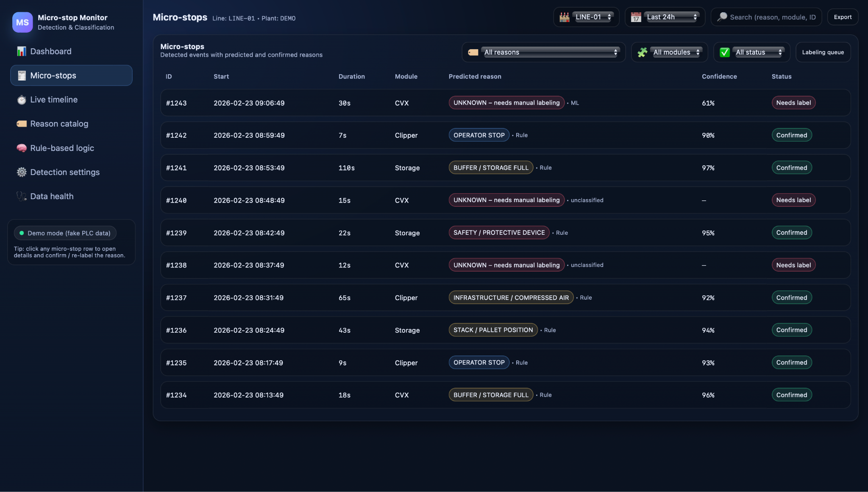
Task: Click the Live timeline stopwatch icon
Action: [21, 100]
